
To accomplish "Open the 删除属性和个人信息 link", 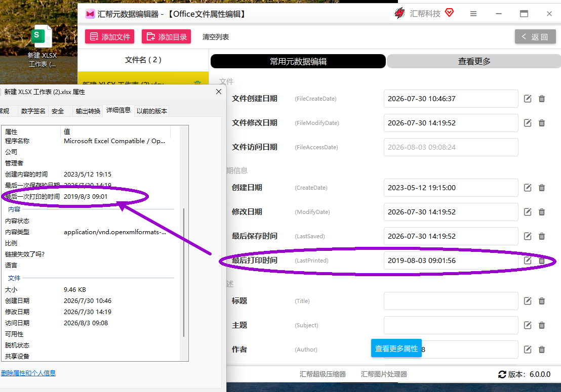I will pos(28,373).
